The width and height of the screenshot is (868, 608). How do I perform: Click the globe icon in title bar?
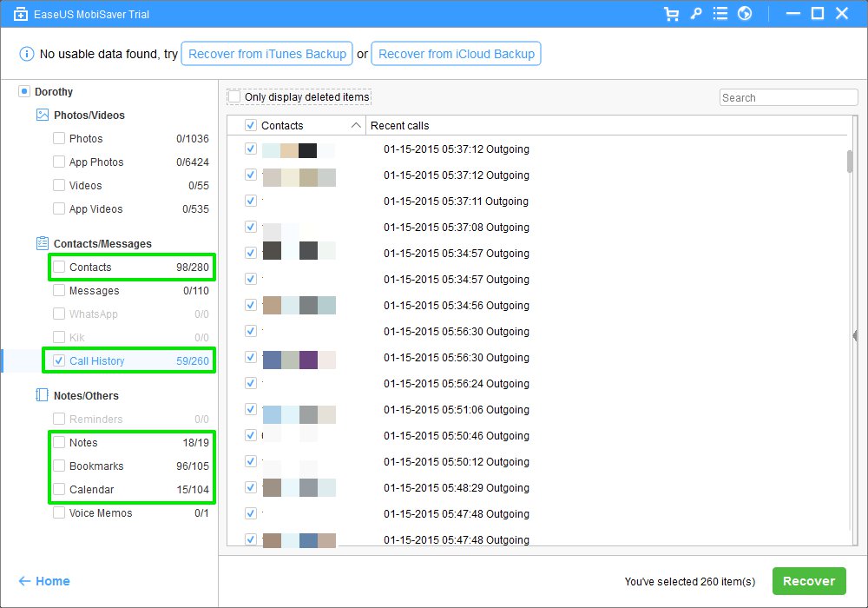coord(744,14)
